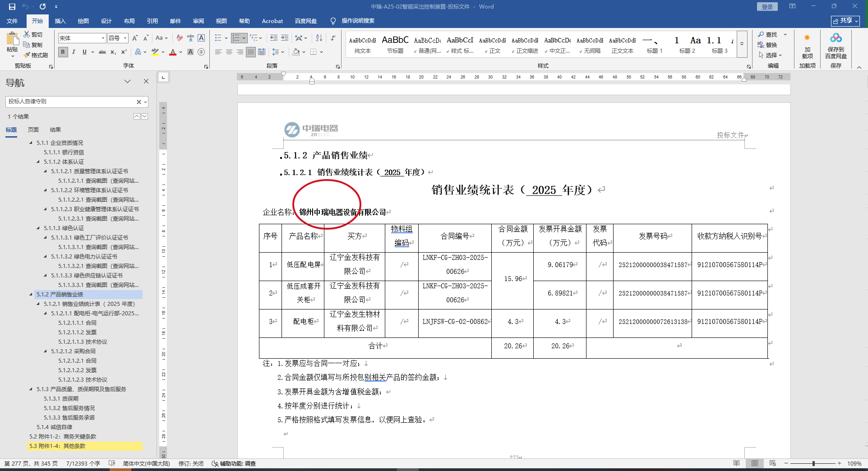
Task: Click the strikethrough abc icon
Action: 102,52
